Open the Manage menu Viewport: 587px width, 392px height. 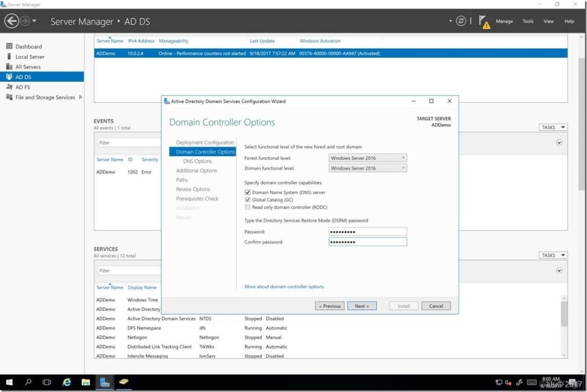coord(504,21)
